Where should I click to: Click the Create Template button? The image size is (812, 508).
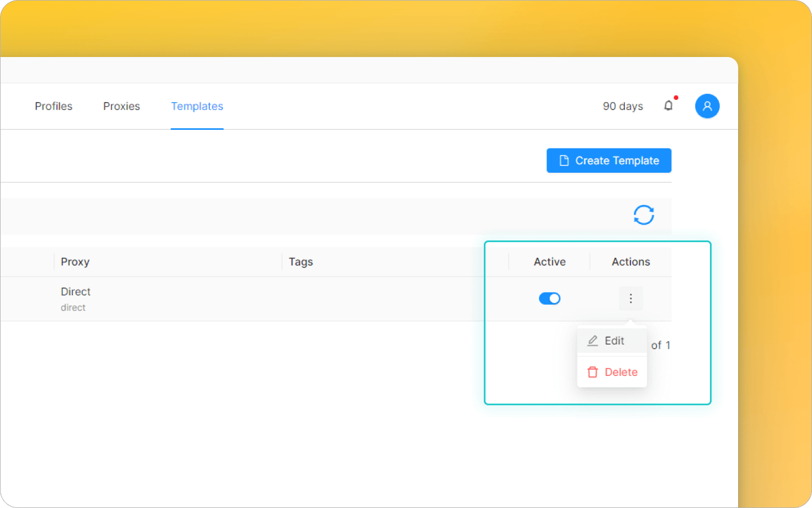click(609, 160)
